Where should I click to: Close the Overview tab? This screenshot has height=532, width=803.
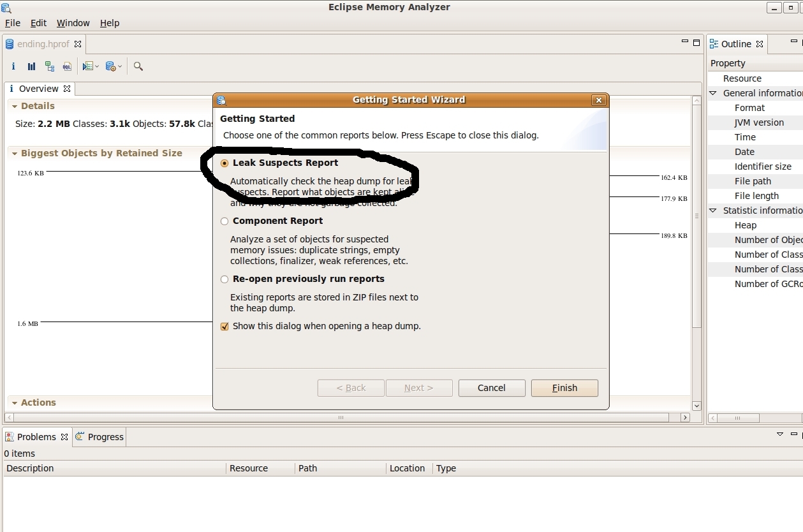point(67,89)
